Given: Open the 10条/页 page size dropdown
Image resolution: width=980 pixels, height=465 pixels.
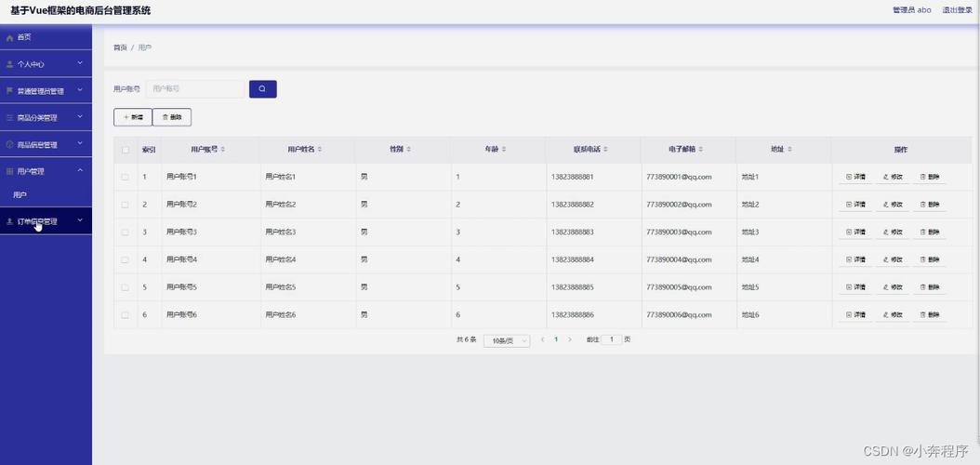Looking at the screenshot, I should point(507,340).
